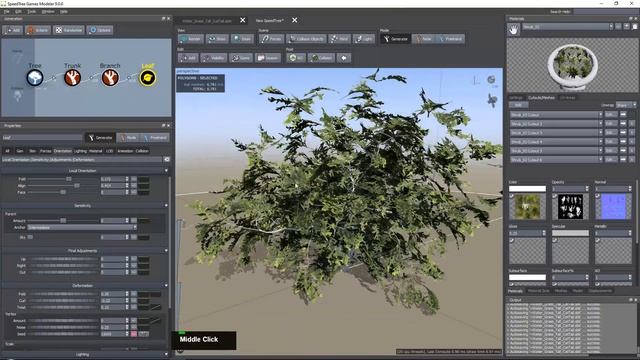The height and width of the screenshot is (360, 640).
Task: Select the Tree node icon
Action: tap(35, 78)
